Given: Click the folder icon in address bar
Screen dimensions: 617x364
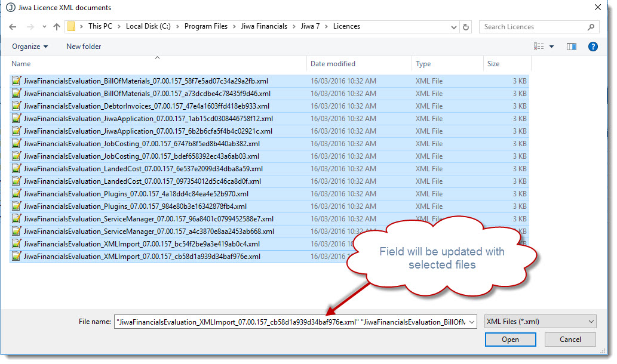Looking at the screenshot, I should pyautogui.click(x=71, y=26).
